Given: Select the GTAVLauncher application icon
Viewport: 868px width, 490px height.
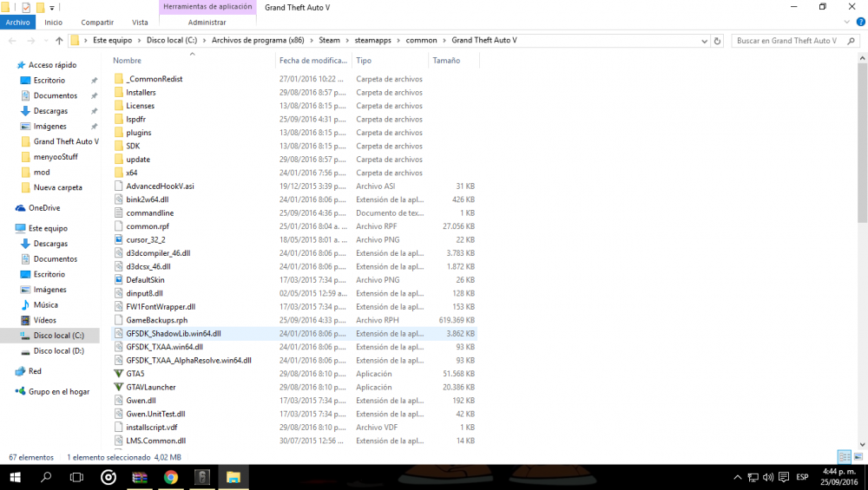Looking at the screenshot, I should pos(118,387).
